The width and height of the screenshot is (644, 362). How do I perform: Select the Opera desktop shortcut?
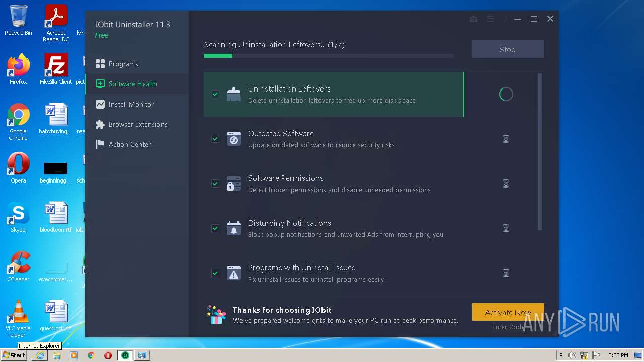18,168
